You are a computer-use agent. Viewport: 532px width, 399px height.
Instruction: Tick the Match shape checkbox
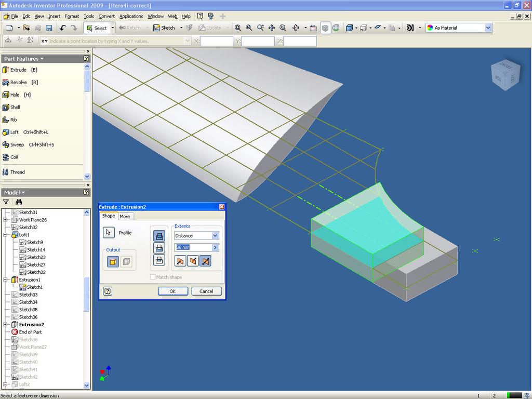153,277
